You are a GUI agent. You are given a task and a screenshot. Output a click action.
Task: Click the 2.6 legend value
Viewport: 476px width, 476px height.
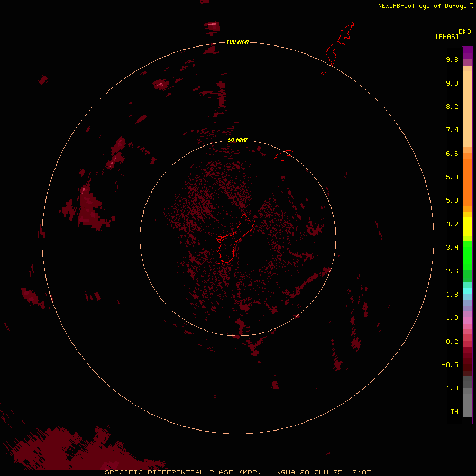[452, 271]
